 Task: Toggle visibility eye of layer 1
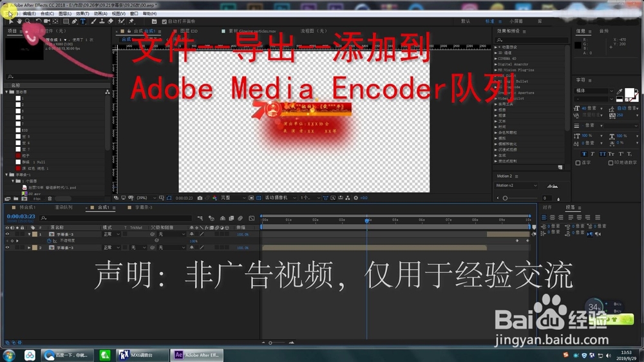click(x=7, y=234)
